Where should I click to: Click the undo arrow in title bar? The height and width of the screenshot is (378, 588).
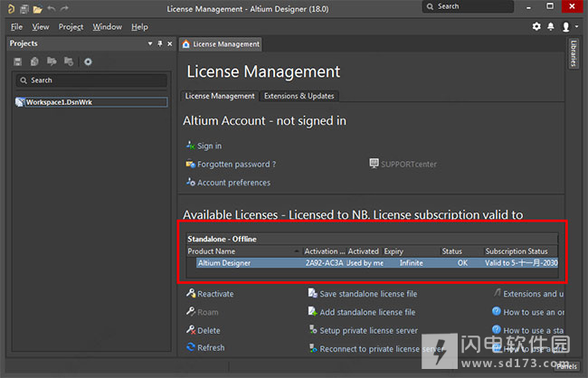tap(52, 9)
